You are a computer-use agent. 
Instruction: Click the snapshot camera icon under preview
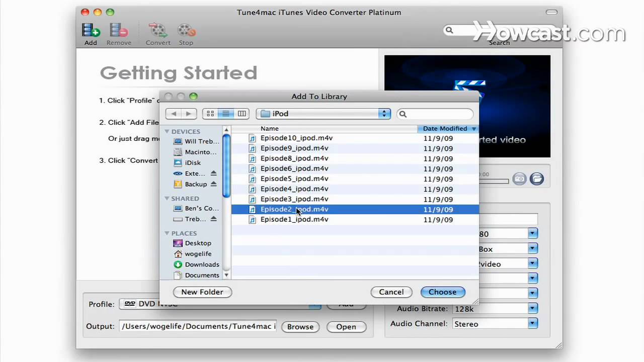pos(519,178)
